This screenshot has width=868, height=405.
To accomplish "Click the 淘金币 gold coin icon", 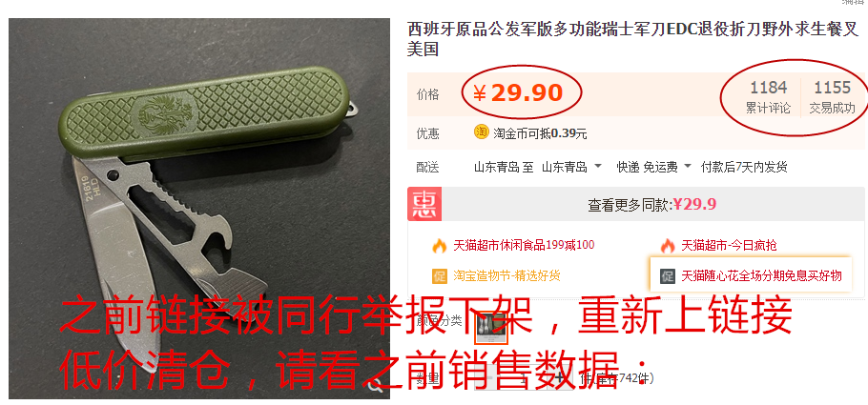I will pyautogui.click(x=481, y=132).
